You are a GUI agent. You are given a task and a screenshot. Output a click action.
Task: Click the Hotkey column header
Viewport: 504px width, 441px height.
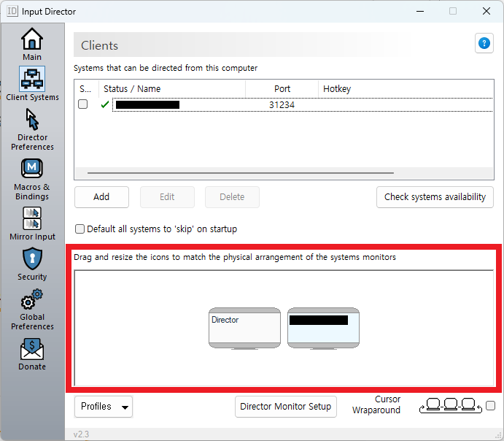coord(406,89)
